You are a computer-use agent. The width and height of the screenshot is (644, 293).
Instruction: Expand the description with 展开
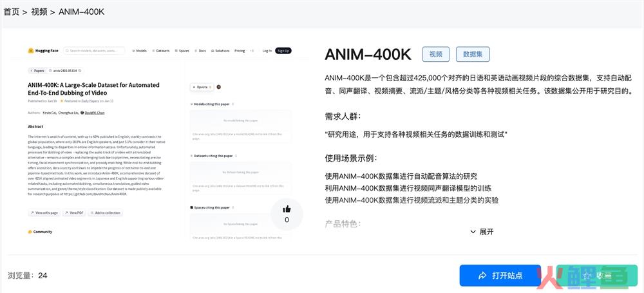pyautogui.click(x=481, y=232)
